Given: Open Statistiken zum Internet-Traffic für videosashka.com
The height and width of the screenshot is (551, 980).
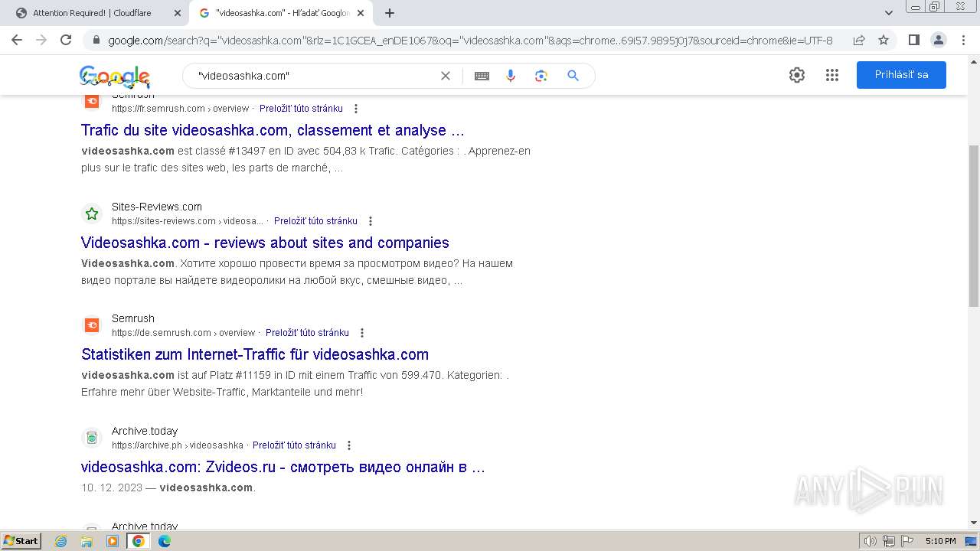Looking at the screenshot, I should coord(255,354).
